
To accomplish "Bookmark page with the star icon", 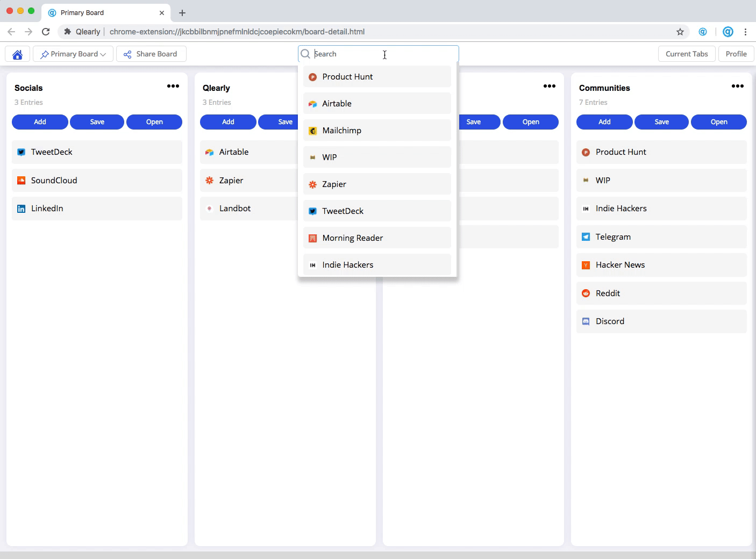I will [680, 32].
